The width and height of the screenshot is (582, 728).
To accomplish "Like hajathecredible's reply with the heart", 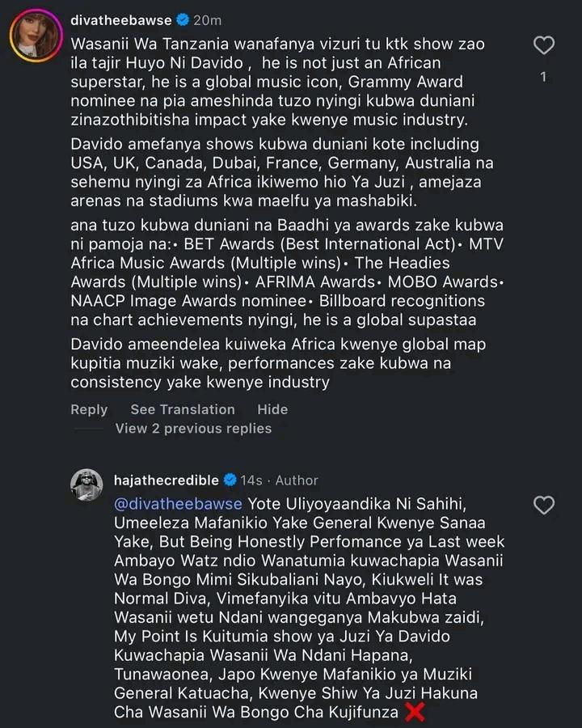I will point(544,506).
